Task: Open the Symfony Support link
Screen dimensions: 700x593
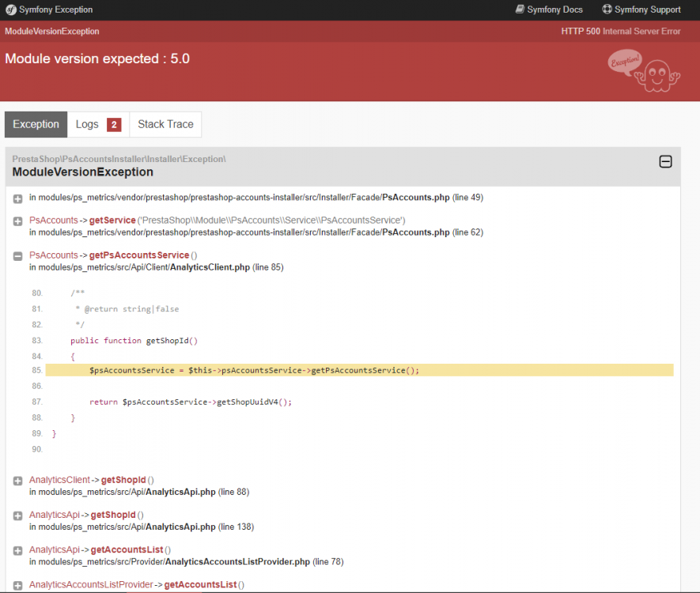Action: click(x=641, y=9)
